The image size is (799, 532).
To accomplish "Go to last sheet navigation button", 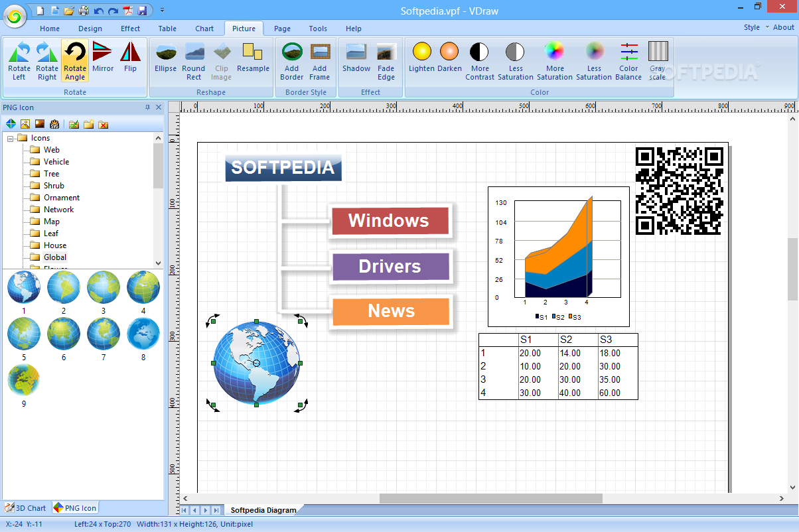I will pyautogui.click(x=216, y=510).
